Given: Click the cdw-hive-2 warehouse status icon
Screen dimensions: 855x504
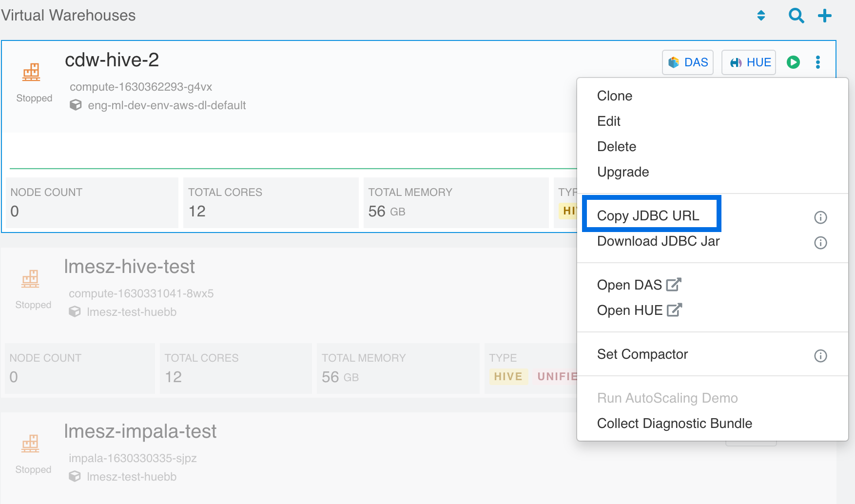Looking at the screenshot, I should click(31, 72).
